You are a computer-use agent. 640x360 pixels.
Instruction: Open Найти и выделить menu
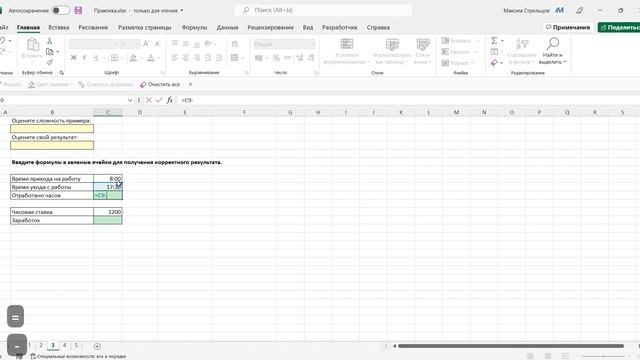[552, 51]
